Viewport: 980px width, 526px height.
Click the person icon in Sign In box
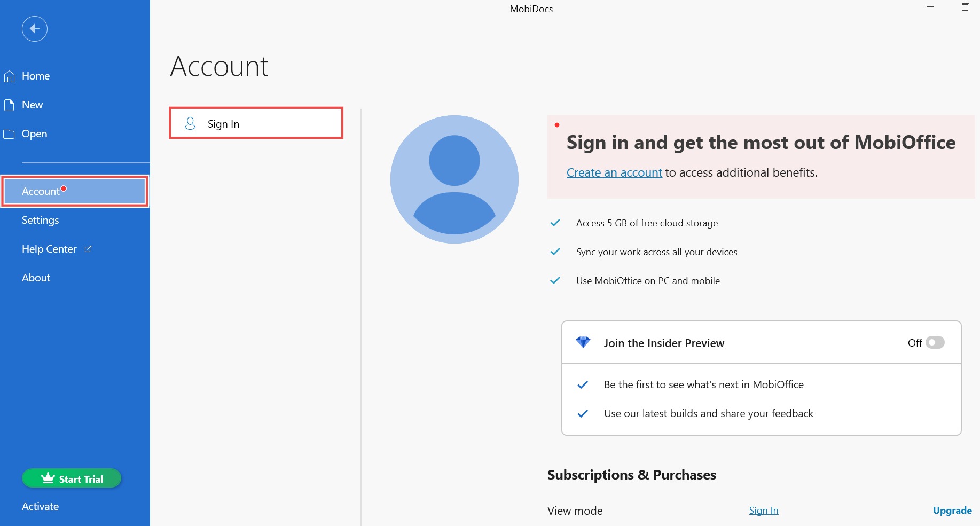point(190,124)
